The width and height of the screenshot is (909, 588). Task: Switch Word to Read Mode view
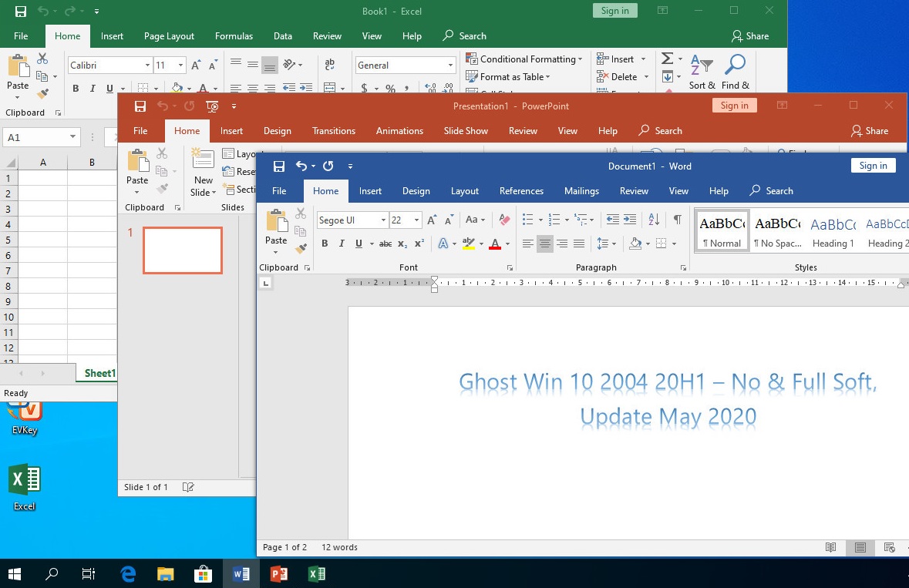pyautogui.click(x=830, y=547)
